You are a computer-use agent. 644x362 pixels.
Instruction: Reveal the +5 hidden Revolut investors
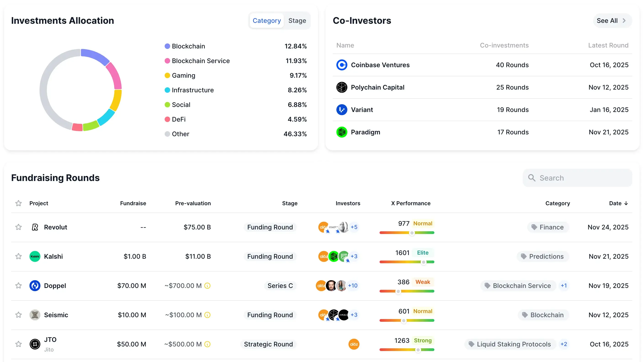tap(354, 227)
